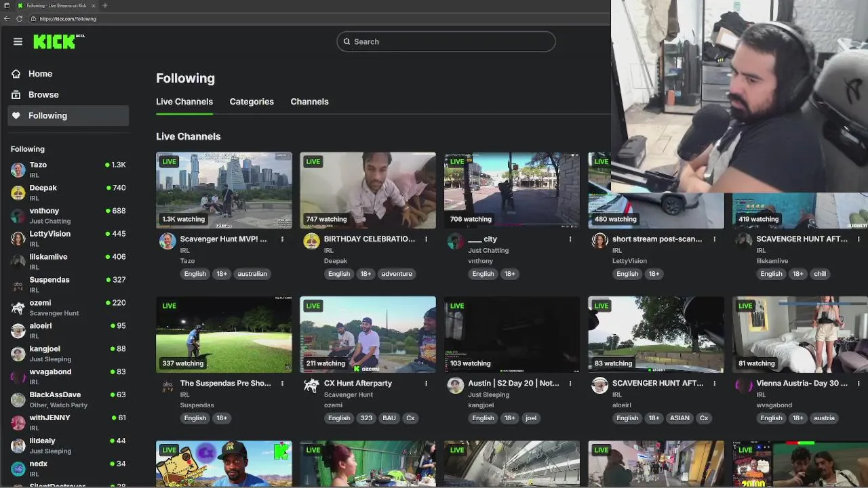
Task: Open options menu for Vienna Austria stream
Action: [858, 384]
